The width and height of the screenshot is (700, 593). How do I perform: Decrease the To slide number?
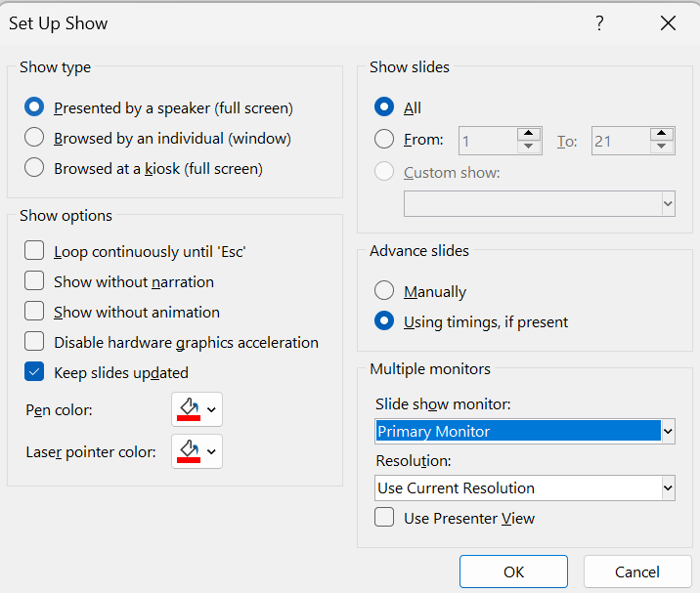pos(662,148)
